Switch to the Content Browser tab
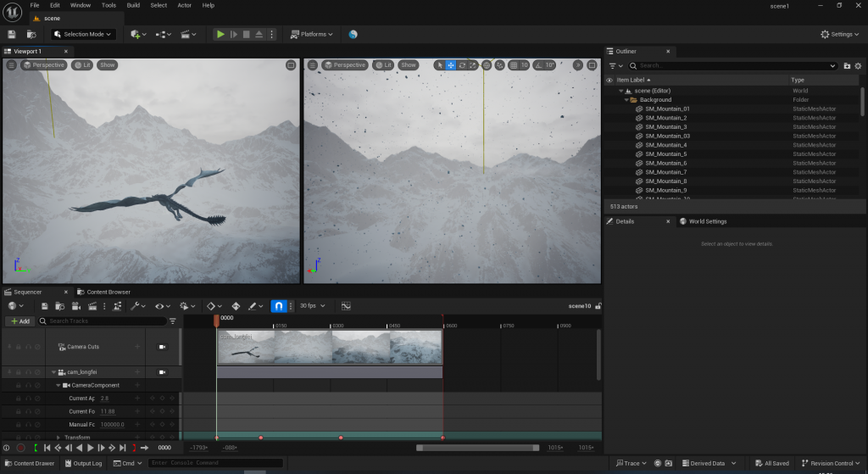This screenshot has height=474, width=868. (x=108, y=292)
